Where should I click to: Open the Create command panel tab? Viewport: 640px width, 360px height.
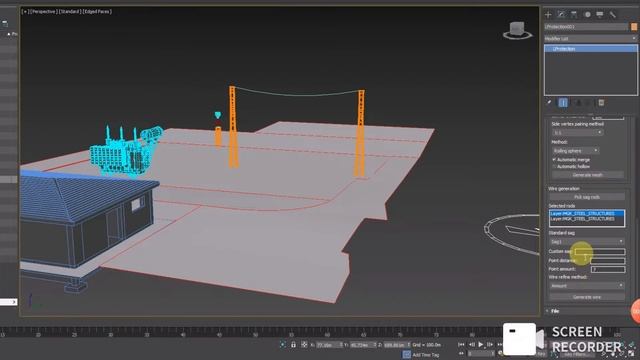pos(548,15)
